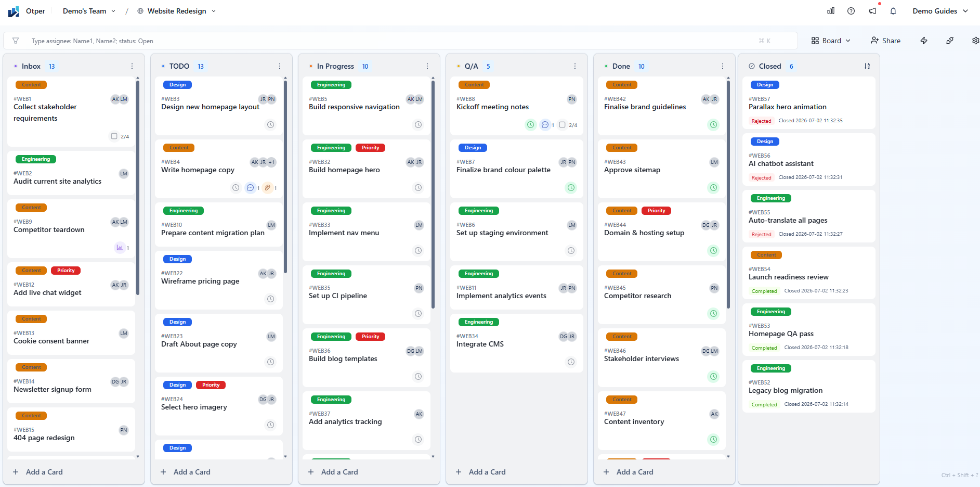
Task: Click Completed status on Homepage QA pass
Action: (x=764, y=348)
